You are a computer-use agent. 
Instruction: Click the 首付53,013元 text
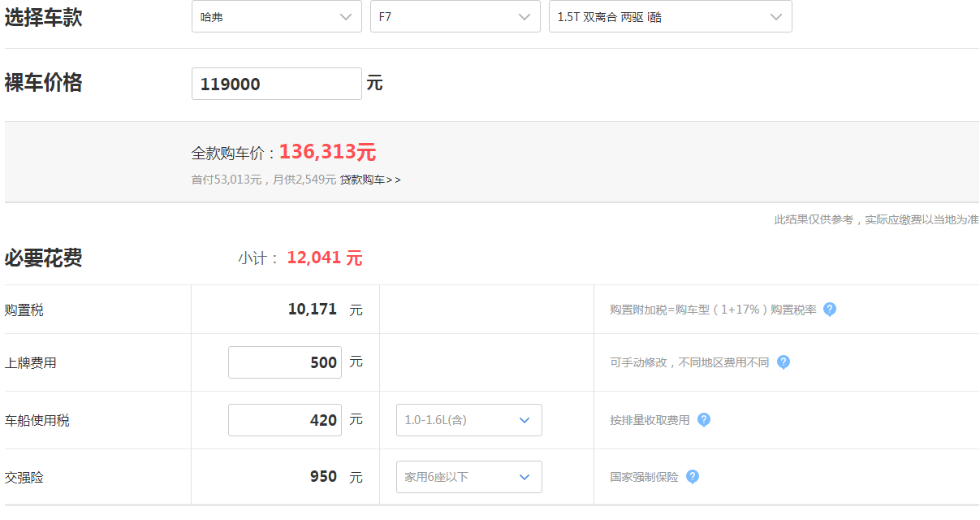[x=227, y=180]
